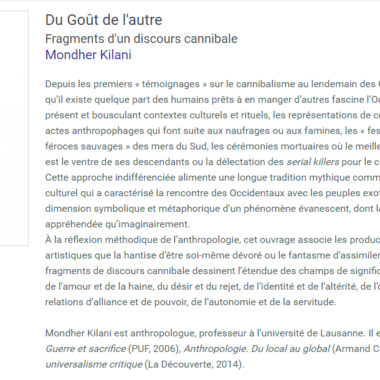Click the italic title Guerre et sacrifice
The image size is (380, 380).
coord(85,349)
